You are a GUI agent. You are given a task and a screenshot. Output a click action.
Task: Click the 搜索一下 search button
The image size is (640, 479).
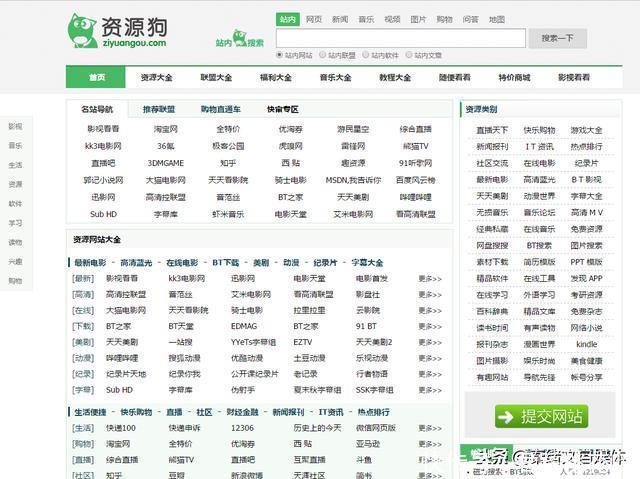(558, 38)
